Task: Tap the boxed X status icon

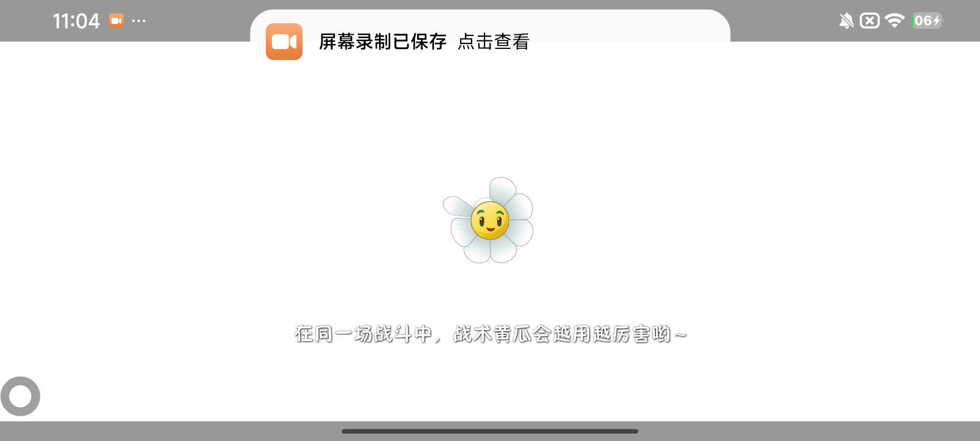Action: point(870,21)
